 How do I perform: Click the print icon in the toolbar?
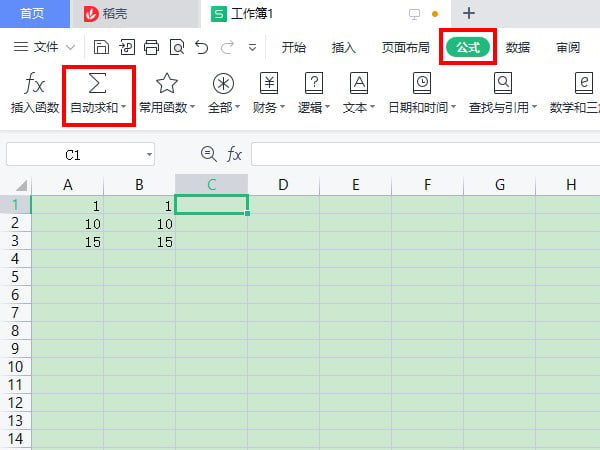point(151,47)
